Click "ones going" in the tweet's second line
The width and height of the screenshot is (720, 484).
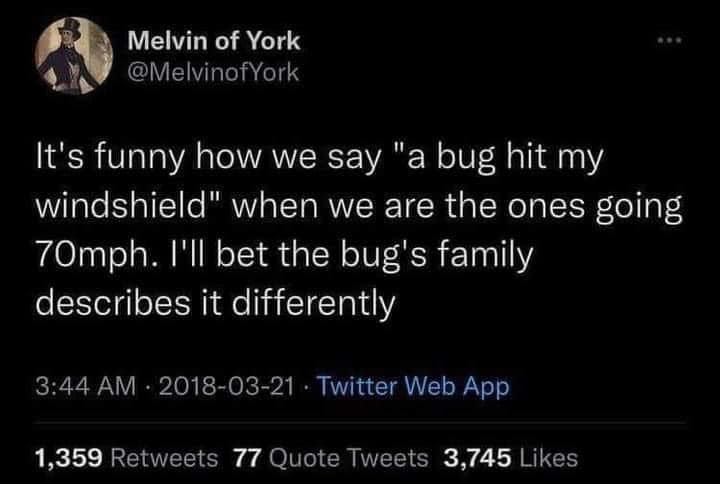(594, 208)
